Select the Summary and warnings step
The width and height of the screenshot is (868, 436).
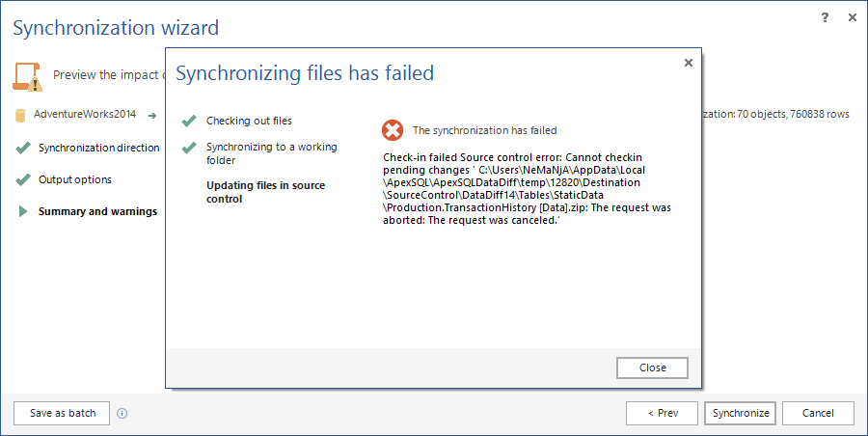(97, 211)
